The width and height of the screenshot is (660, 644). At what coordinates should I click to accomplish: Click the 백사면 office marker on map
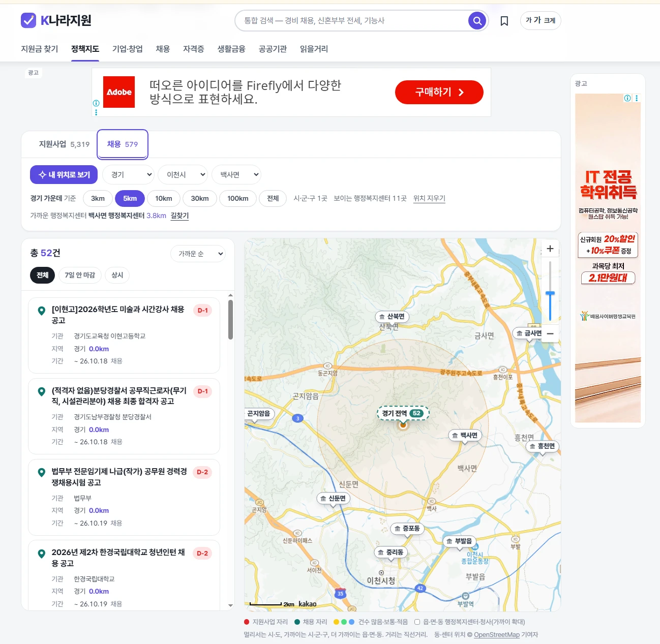click(465, 436)
